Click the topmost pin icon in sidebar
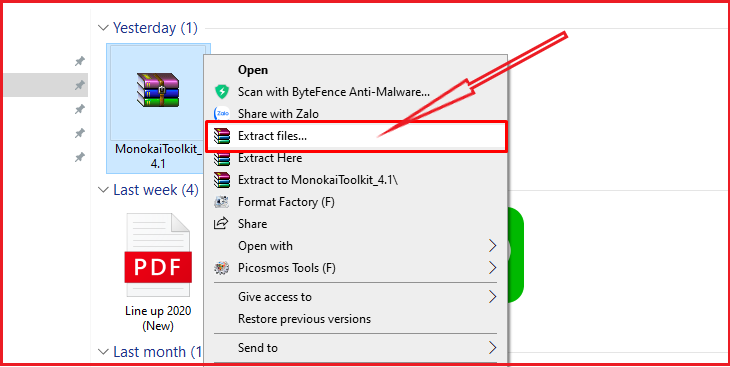 point(80,61)
